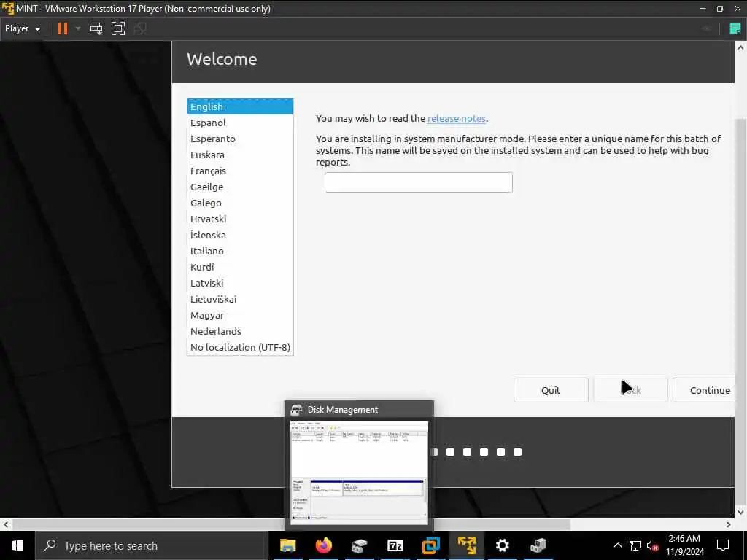Select Hrvatski language

pos(240,219)
